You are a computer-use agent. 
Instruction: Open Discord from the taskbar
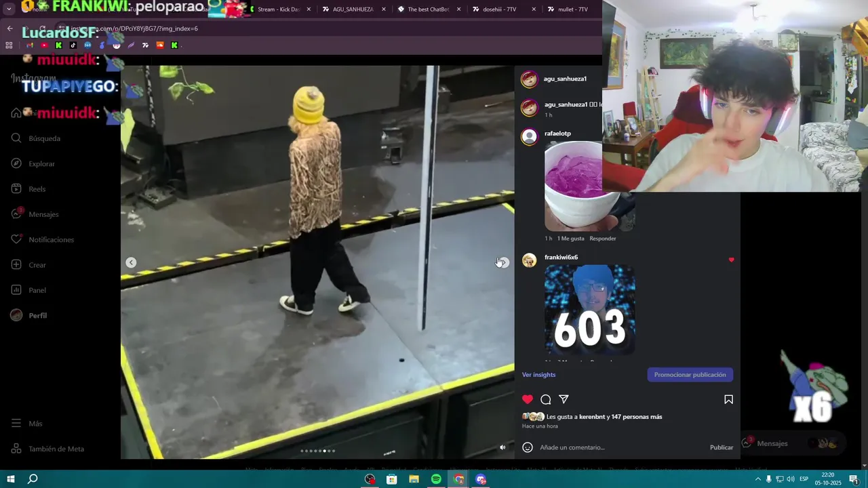coord(481,479)
